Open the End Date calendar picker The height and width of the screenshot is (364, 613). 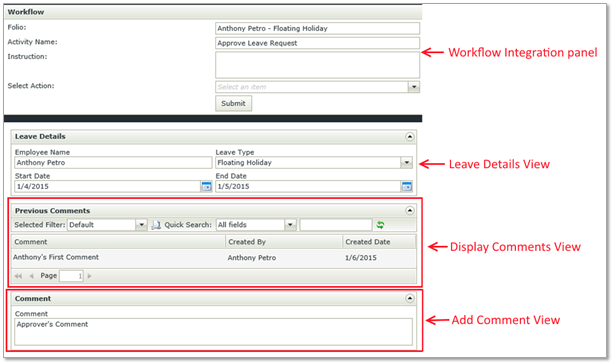[407, 186]
